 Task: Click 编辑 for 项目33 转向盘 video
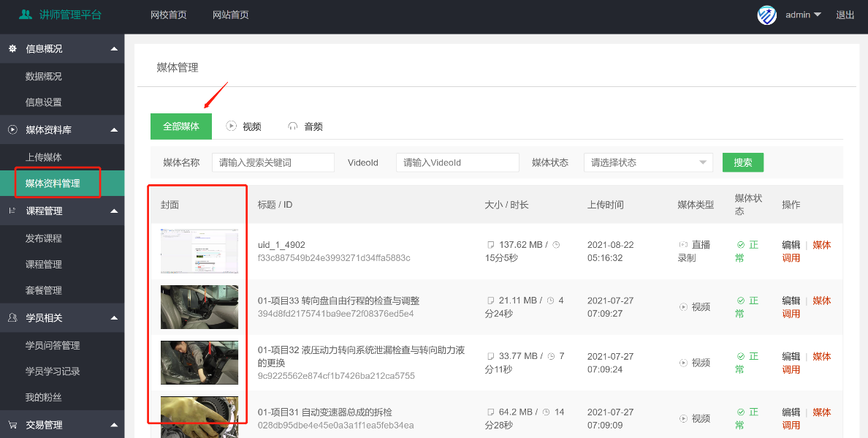[791, 301]
